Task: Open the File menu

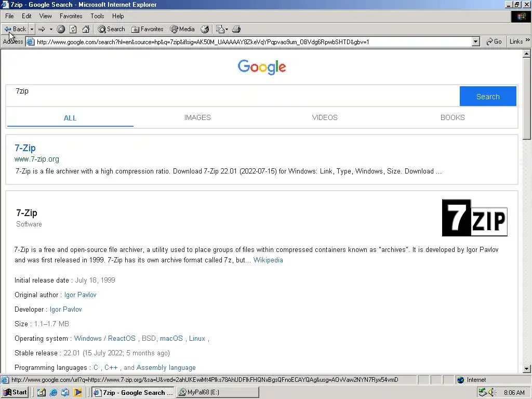Action: (x=9, y=16)
